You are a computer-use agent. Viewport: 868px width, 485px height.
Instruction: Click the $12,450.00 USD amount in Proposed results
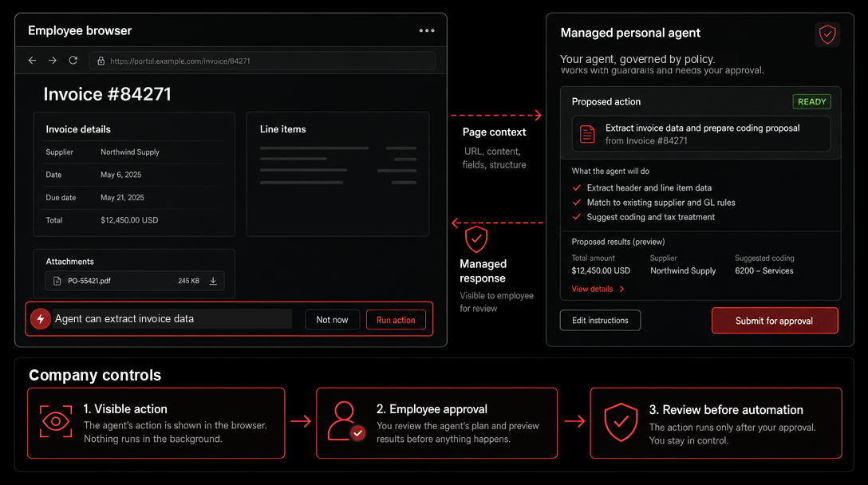(601, 270)
